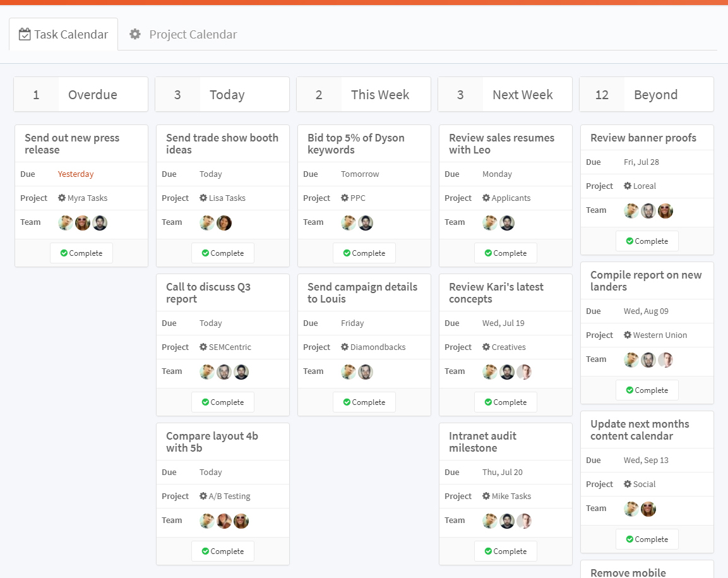Complete the 'Call to discuss Q3 report' task

[x=222, y=402]
